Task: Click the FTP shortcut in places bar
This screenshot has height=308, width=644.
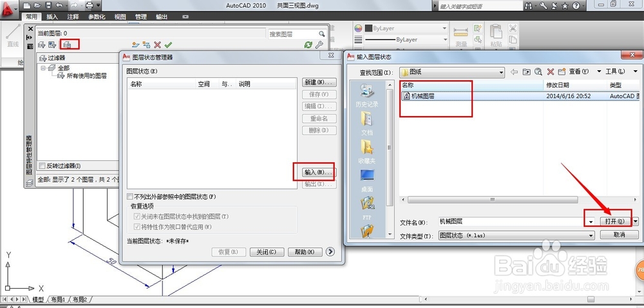Action: [367, 209]
